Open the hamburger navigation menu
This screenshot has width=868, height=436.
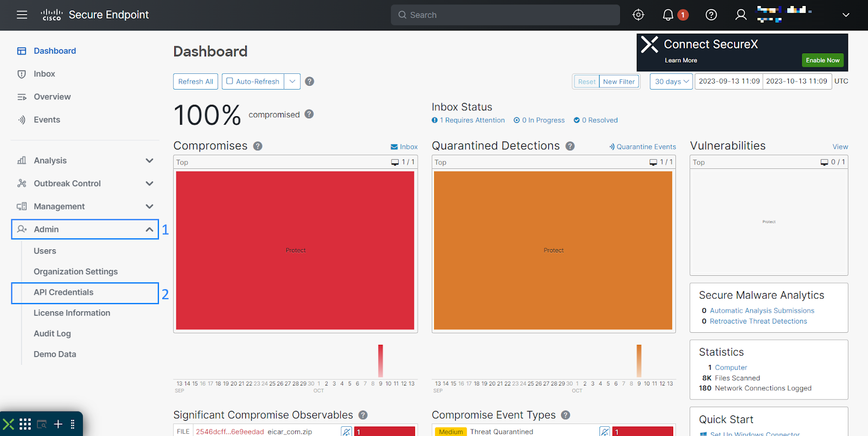click(22, 15)
